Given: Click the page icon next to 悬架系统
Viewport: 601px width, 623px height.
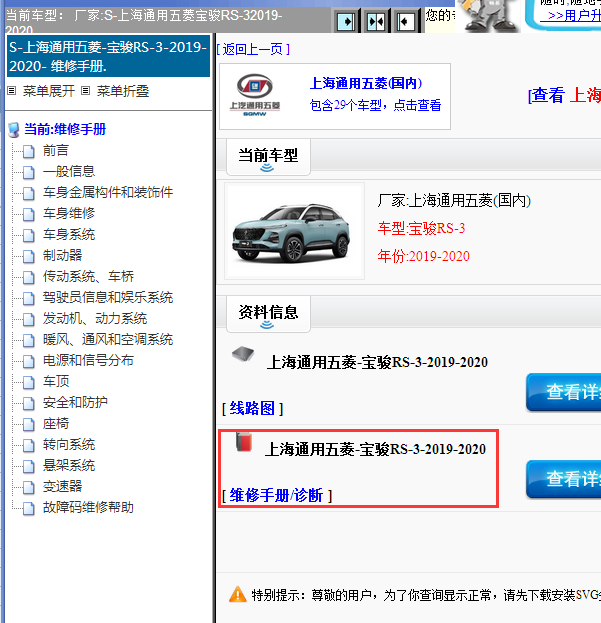Looking at the screenshot, I should (28, 466).
